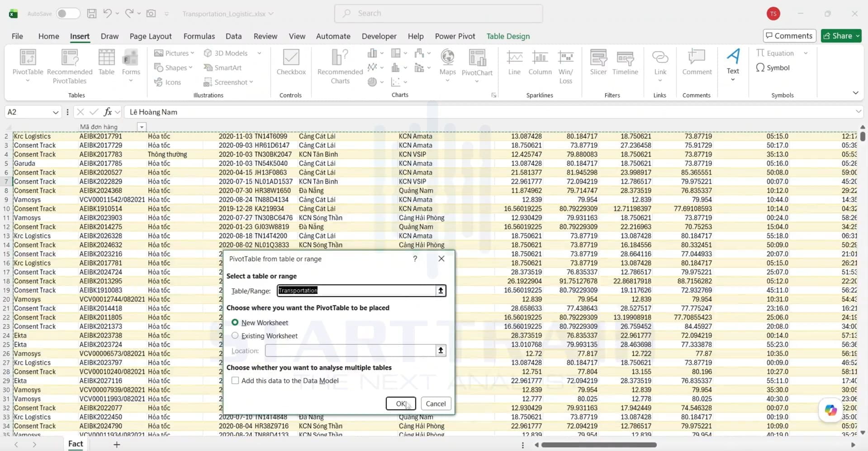Screen dimensions: 868x451
Task: Switch to the Home tab
Action: click(48, 36)
